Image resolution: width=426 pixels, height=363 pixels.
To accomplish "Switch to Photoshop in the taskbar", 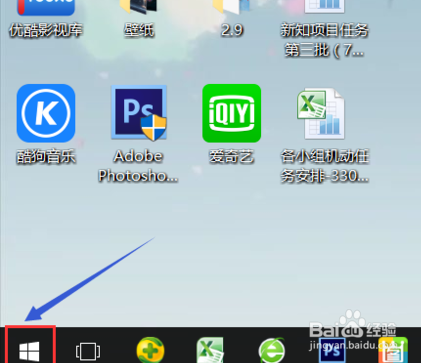I will 332,350.
